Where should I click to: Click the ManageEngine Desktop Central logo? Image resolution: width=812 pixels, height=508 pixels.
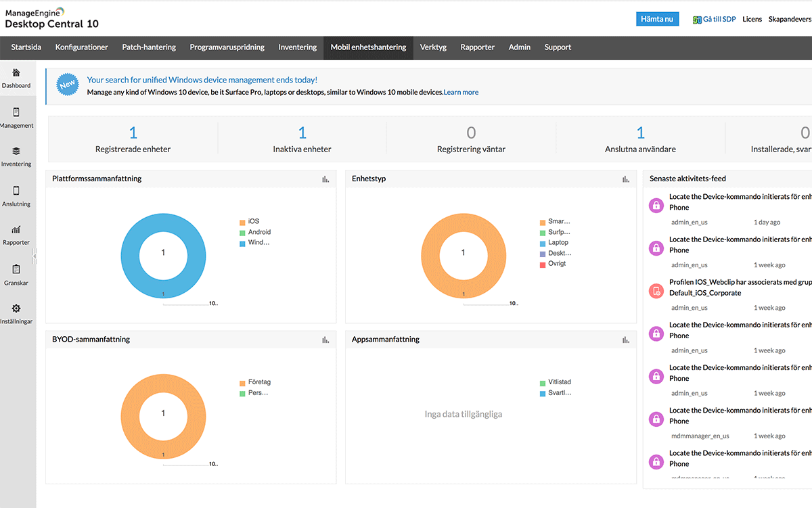pos(51,18)
